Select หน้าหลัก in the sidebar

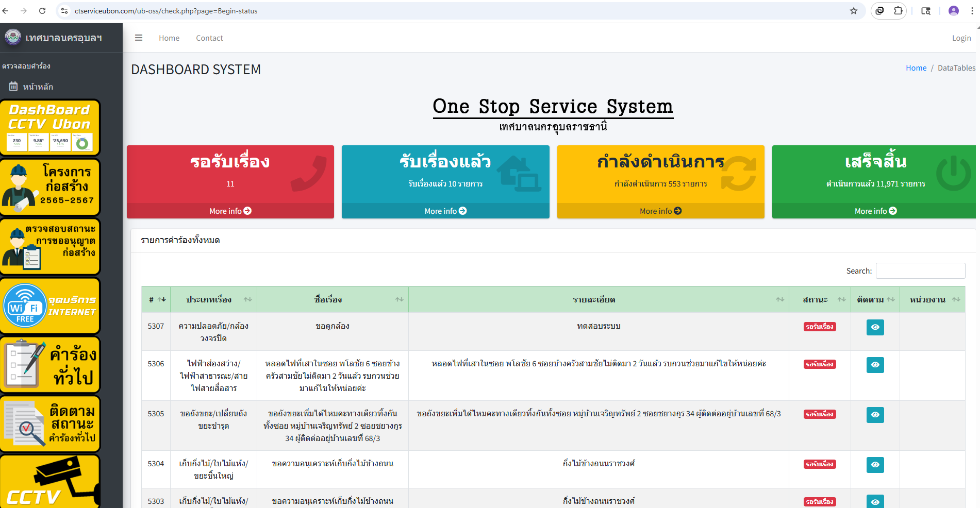coord(38,87)
